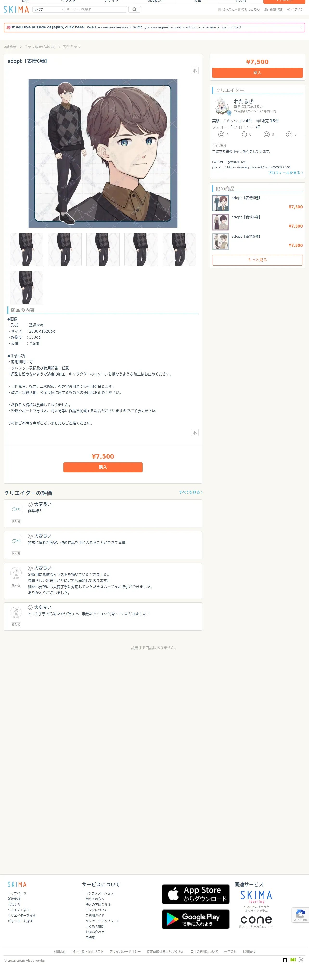Click the chevron at banner's right end
309x980 pixels.
click(x=301, y=27)
